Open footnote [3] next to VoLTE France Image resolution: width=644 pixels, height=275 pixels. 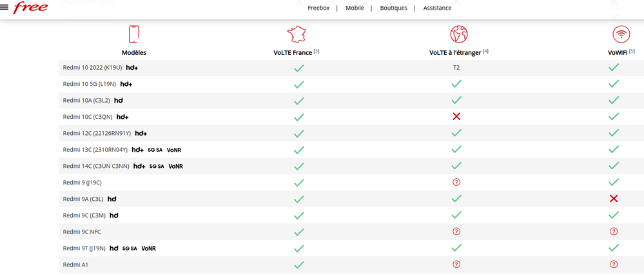pyautogui.click(x=317, y=52)
